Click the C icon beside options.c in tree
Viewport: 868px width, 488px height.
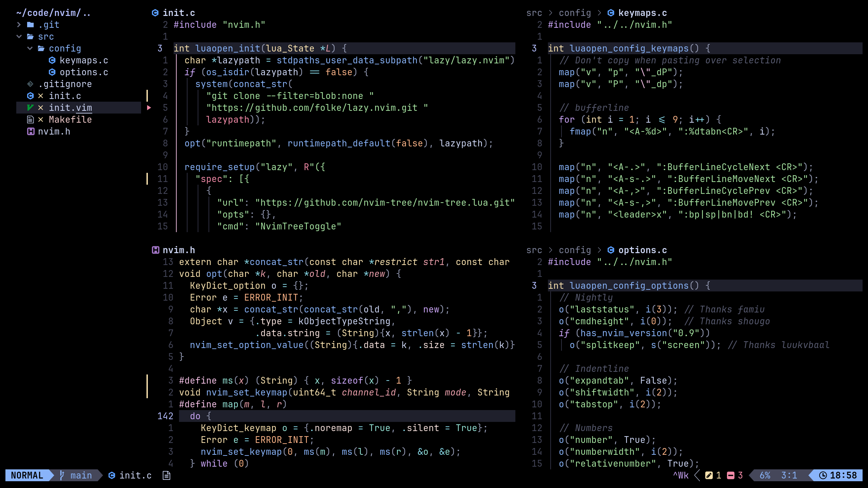point(52,72)
